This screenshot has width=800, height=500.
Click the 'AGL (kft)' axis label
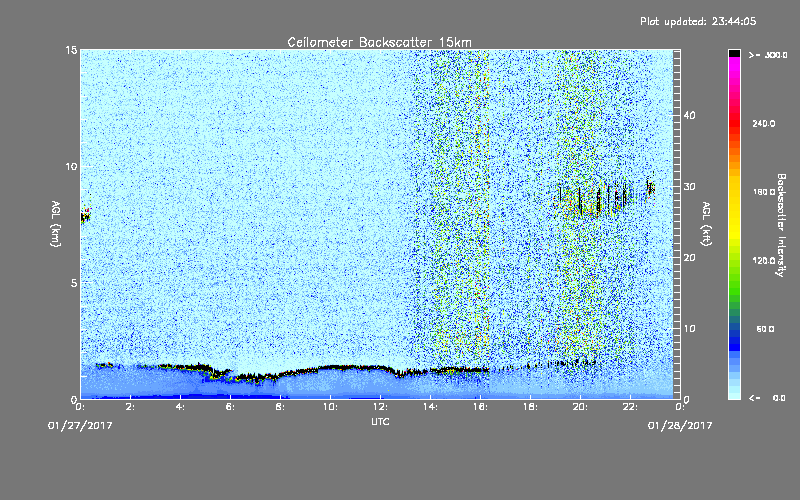click(707, 224)
